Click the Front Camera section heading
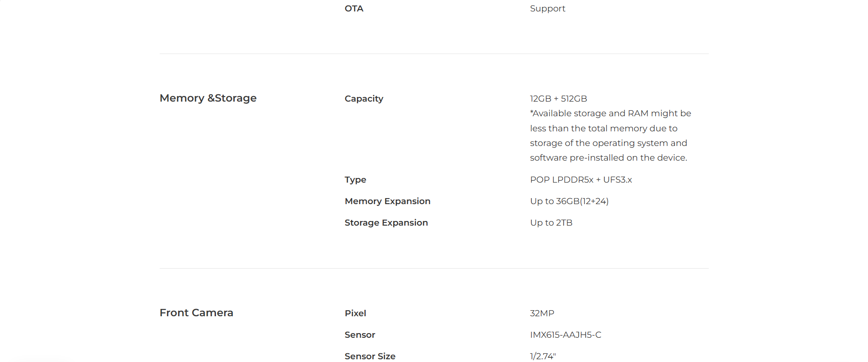Image resolution: width=868 pixels, height=362 pixels. [x=196, y=313]
